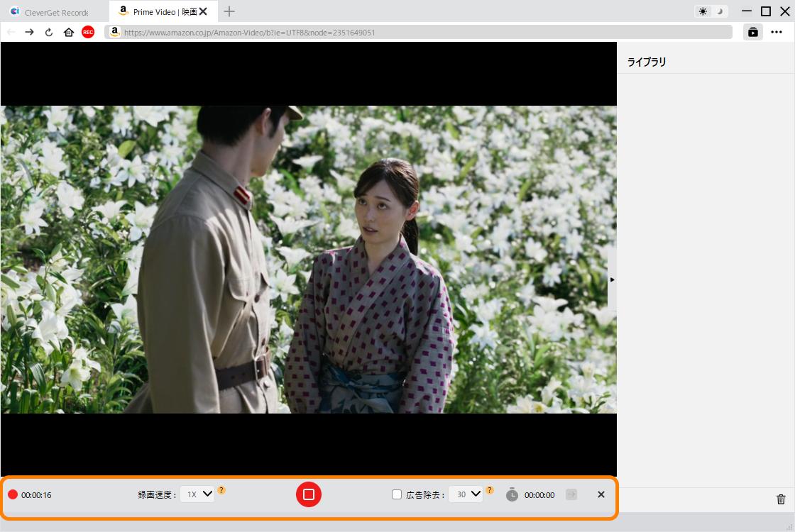Switch to light theme sun icon

[x=703, y=11]
